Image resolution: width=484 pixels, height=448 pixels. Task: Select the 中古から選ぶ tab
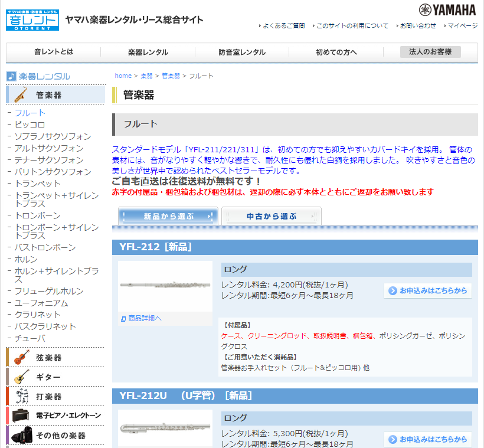point(272,216)
